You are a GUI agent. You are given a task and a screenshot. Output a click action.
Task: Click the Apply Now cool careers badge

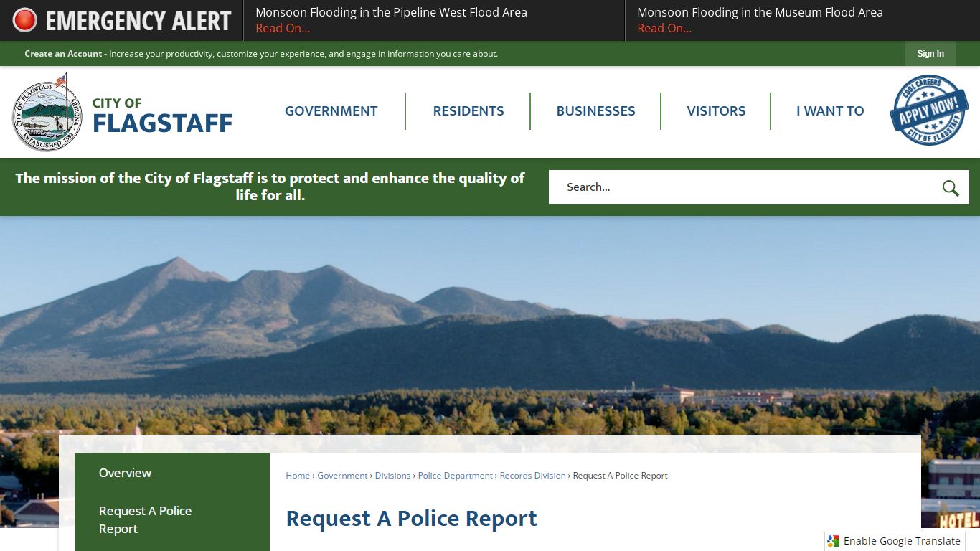pyautogui.click(x=929, y=110)
